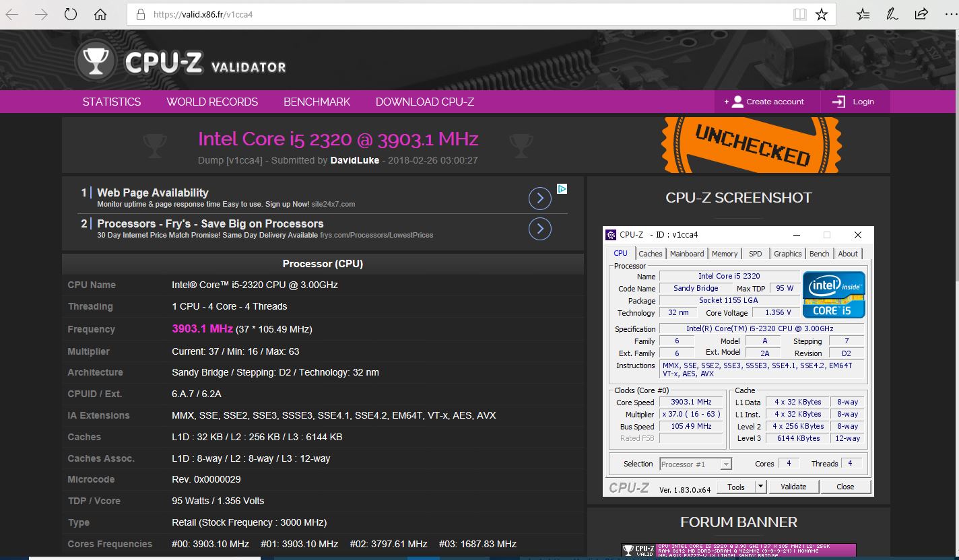Share this page using share icon

coord(921,14)
